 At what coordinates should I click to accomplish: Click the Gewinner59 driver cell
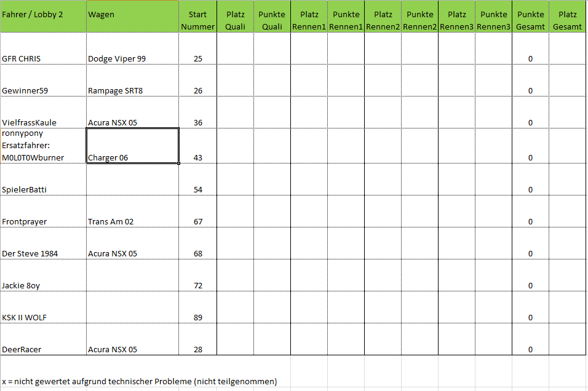click(43, 90)
